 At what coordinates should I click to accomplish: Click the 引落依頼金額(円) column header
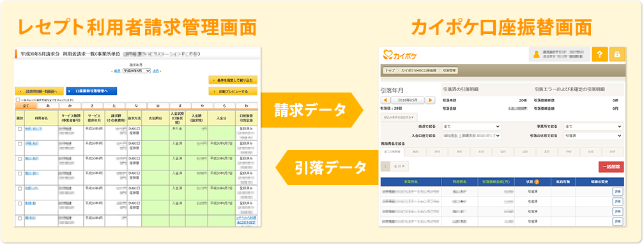pos(496,182)
